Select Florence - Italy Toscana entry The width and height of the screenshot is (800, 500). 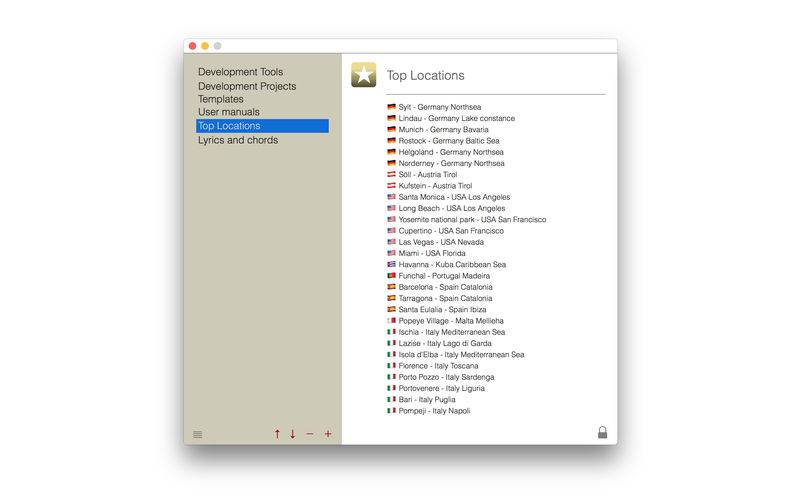click(438, 366)
